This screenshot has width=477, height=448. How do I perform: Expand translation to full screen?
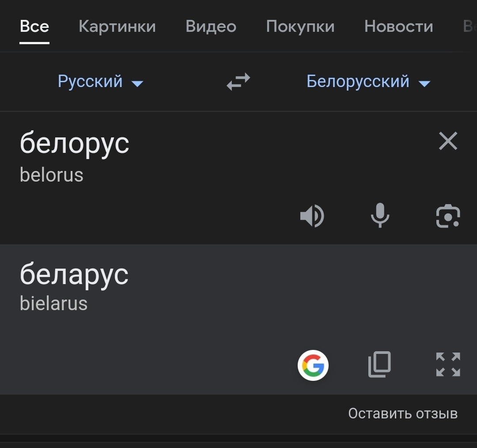[448, 364]
